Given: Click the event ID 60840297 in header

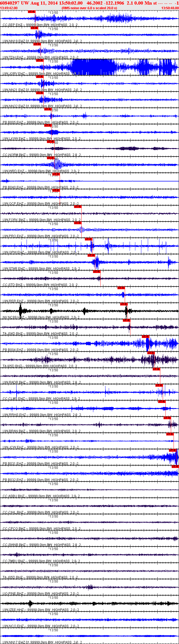Looking at the screenshot, I should 10,3.
